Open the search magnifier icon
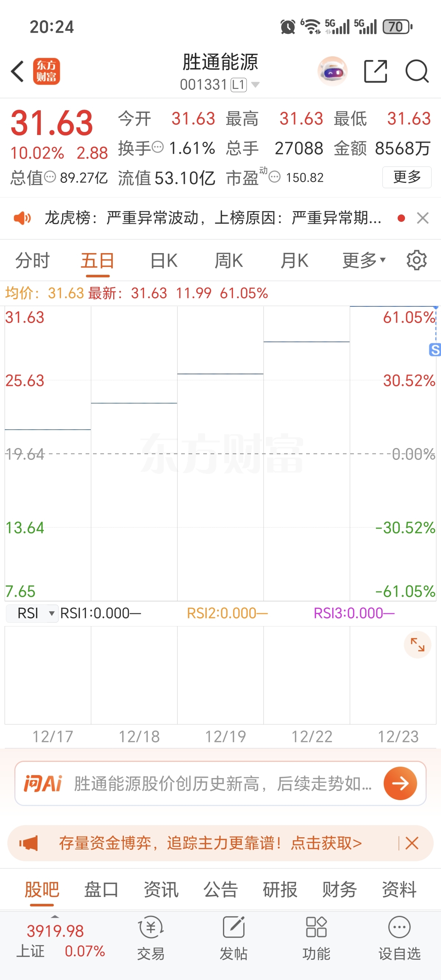441x980 pixels. pos(417,71)
